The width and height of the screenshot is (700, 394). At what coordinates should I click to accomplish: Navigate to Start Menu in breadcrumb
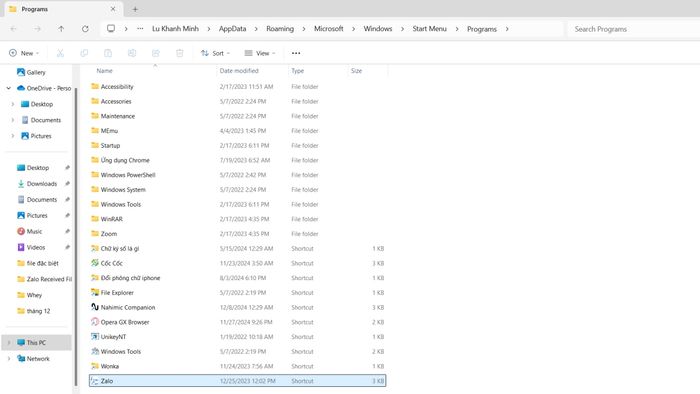[429, 29]
